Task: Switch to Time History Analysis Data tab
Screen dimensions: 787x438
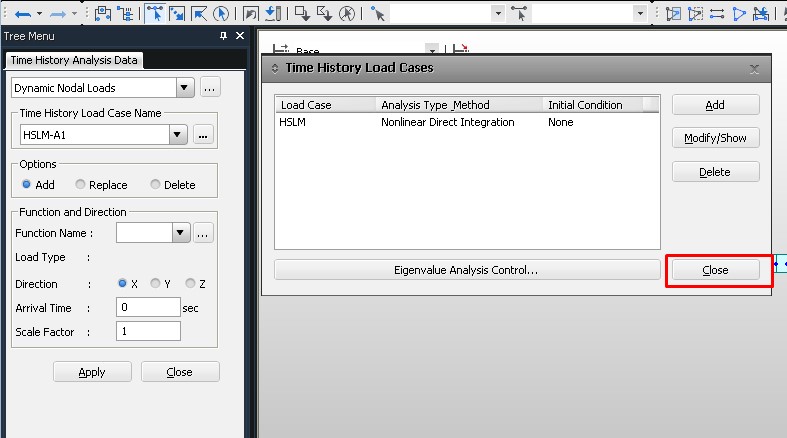Action: 75,60
